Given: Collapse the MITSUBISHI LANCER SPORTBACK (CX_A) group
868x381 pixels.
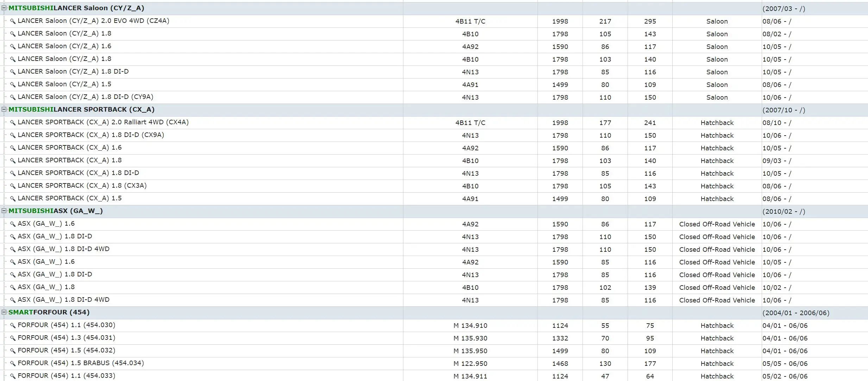Looking at the screenshot, I should tap(4, 109).
